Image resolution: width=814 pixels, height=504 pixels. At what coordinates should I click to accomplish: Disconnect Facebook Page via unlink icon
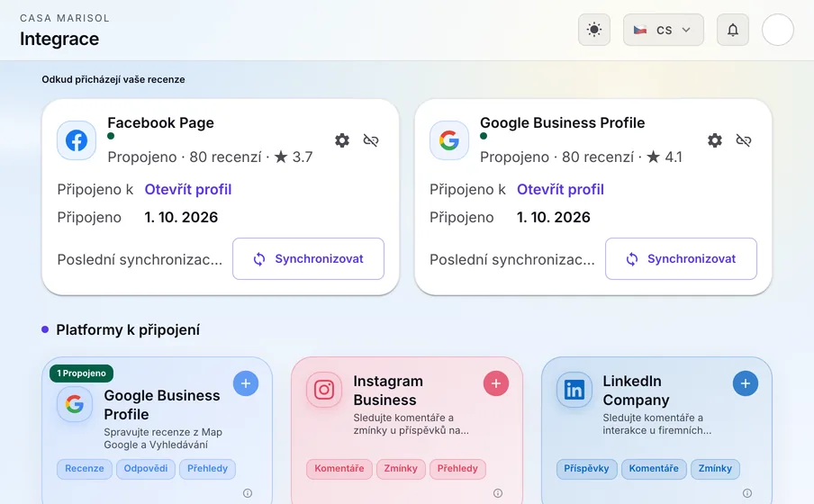(x=371, y=140)
